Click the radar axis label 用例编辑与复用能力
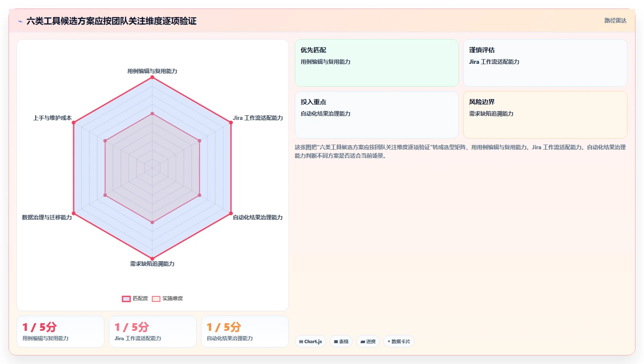The height and width of the screenshot is (364, 644). point(152,71)
